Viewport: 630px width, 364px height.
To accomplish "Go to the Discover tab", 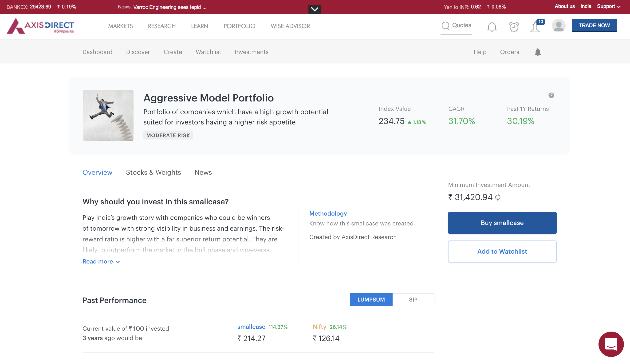I will pos(138,52).
